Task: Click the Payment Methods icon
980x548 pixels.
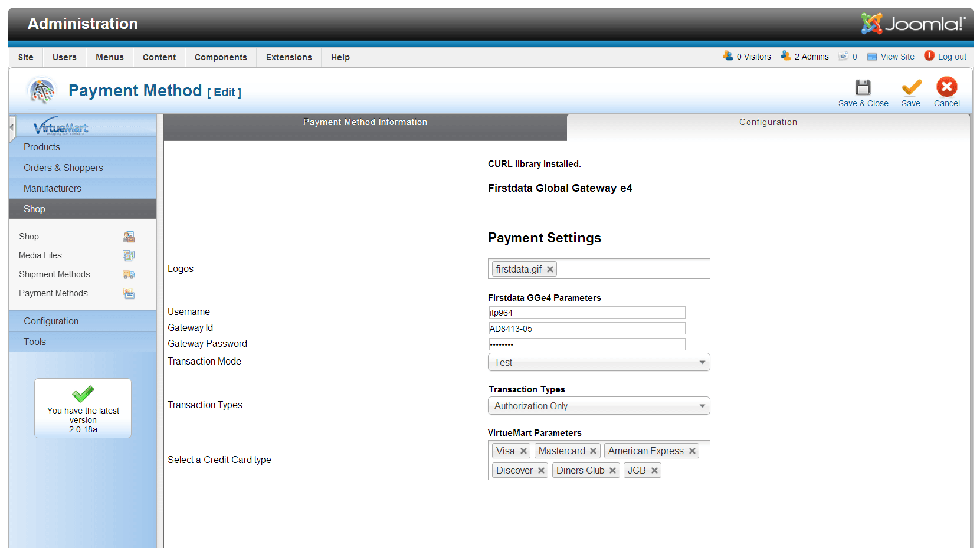Action: tap(129, 293)
